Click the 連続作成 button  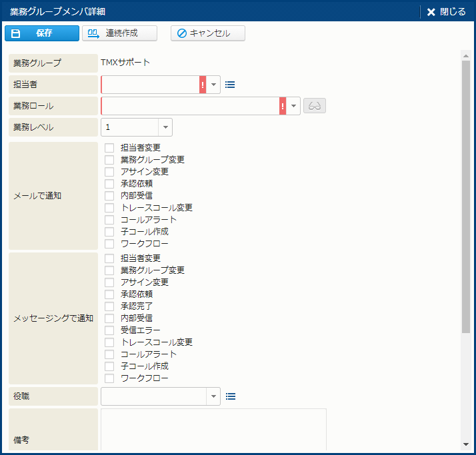119,33
